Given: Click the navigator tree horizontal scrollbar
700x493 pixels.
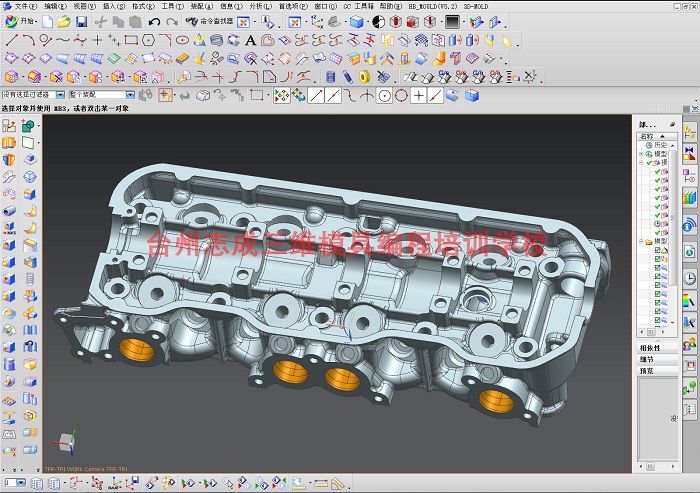Looking at the screenshot, I should tap(652, 332).
